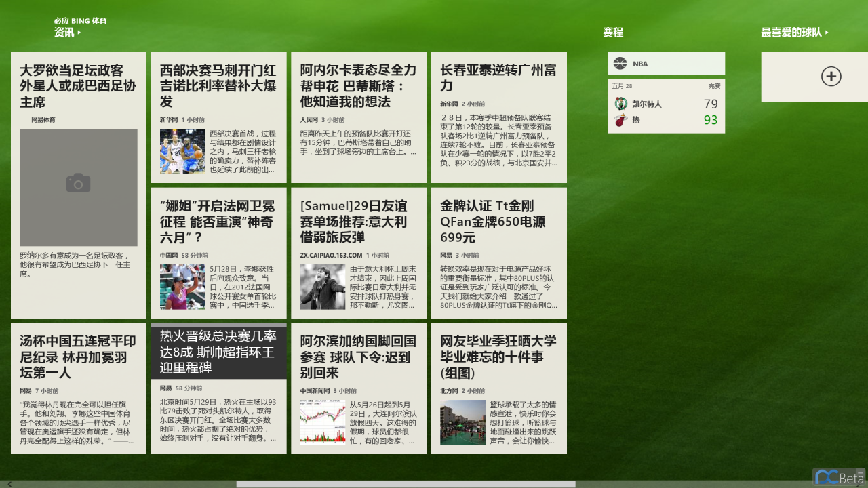Click the 凯尔特人 team name

(x=647, y=104)
